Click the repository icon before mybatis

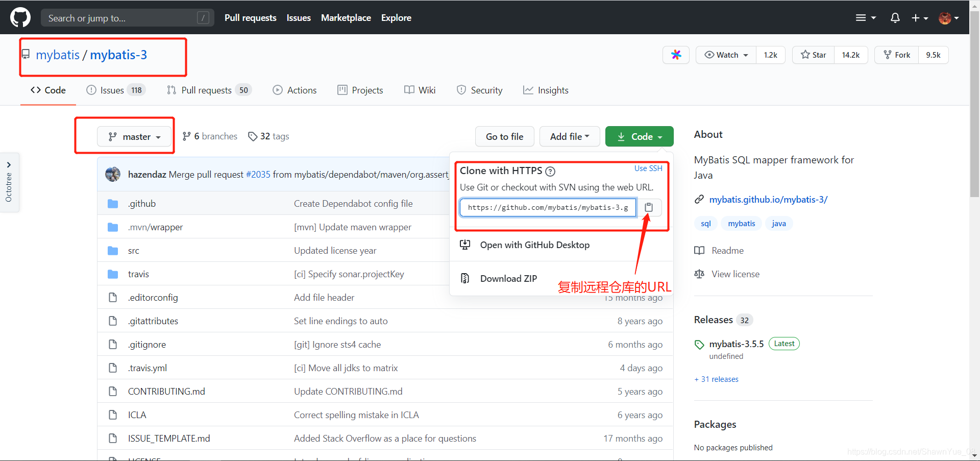pos(26,55)
